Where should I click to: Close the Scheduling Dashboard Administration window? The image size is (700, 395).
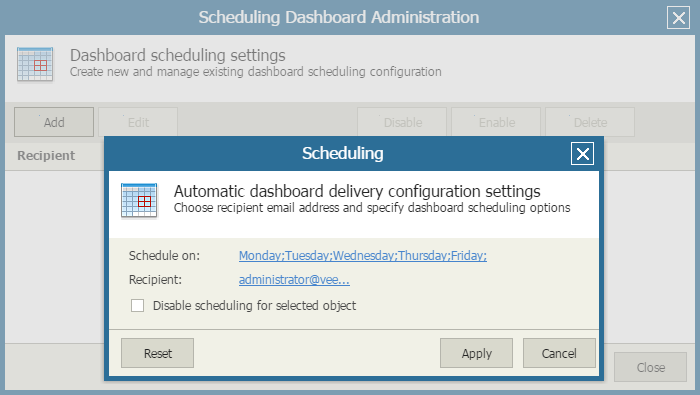click(x=679, y=18)
